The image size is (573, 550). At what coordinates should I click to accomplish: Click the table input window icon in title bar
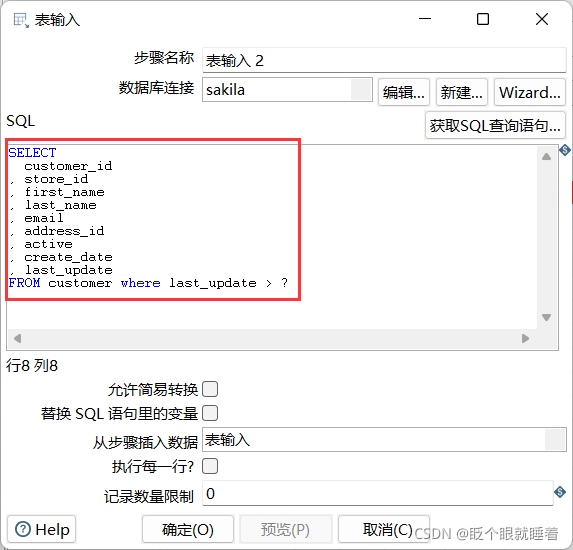(21, 20)
